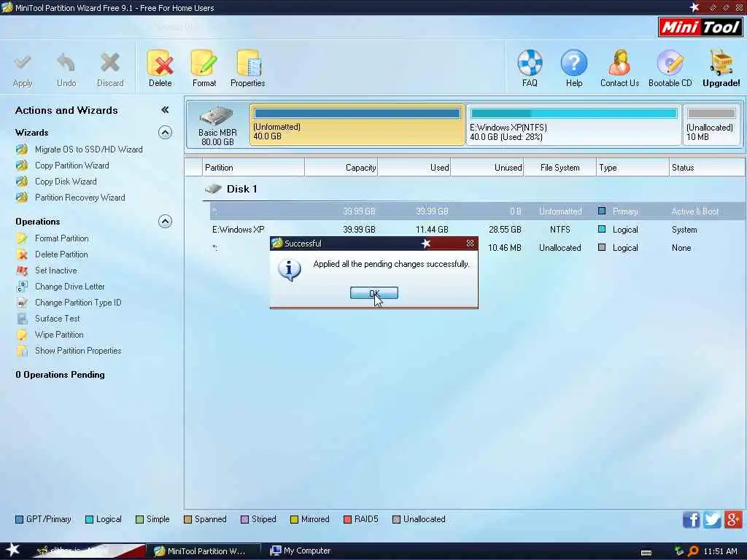Click the GPT/Primary legend color box
747x560 pixels.
point(19,519)
